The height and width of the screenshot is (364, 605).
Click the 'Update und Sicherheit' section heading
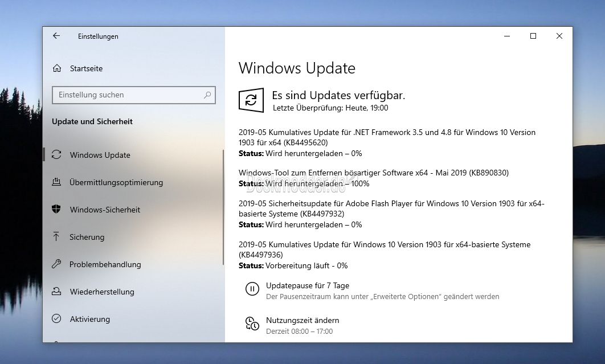(92, 121)
